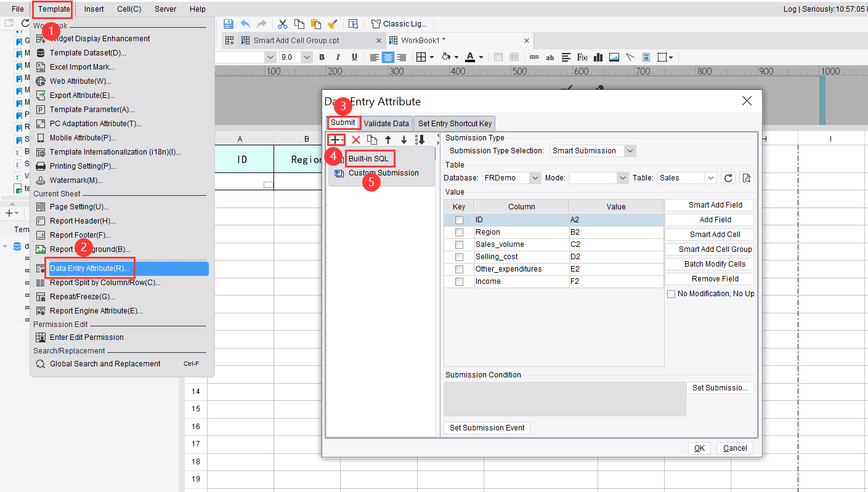The image size is (868, 492).
Task: Enable No Modification, No Up option
Action: click(x=671, y=293)
